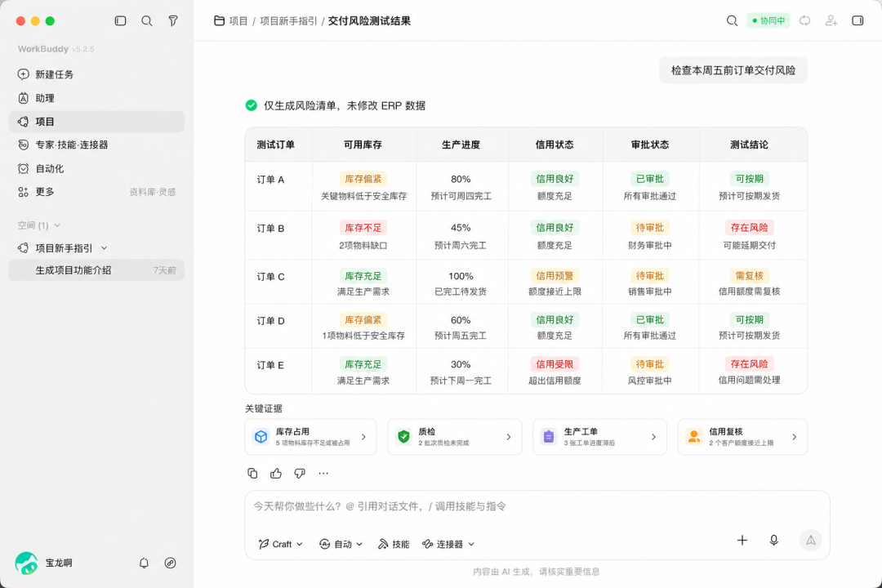
Task: Expand 生产工单 card arrow
Action: pos(653,437)
